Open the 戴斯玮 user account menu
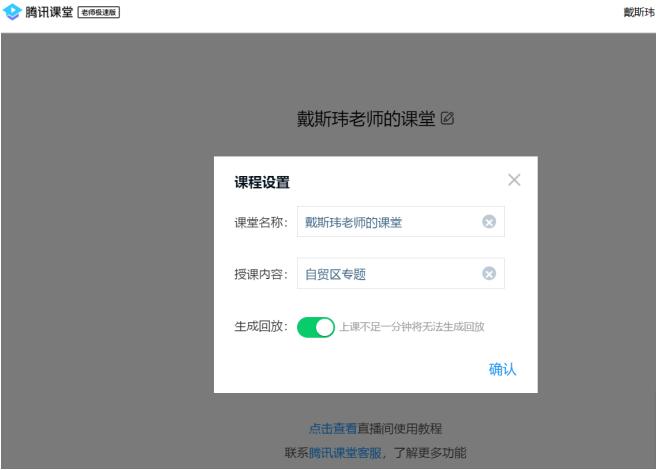The height and width of the screenshot is (470, 657). pos(638,11)
